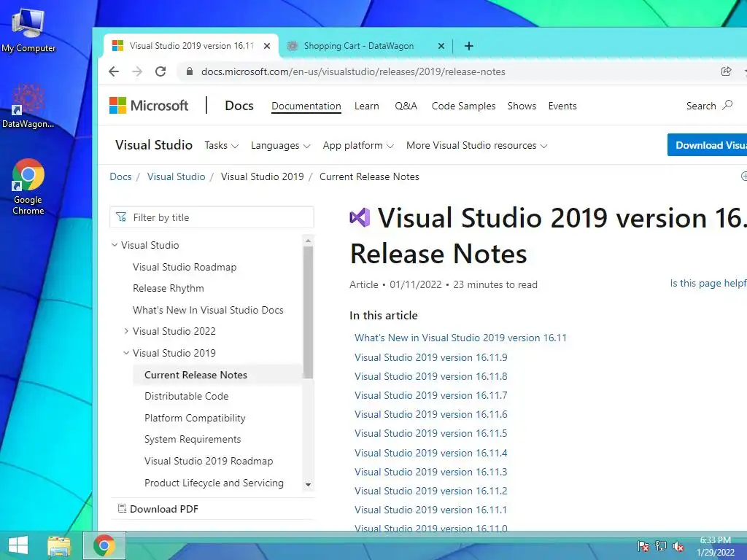The height and width of the screenshot is (560, 747).
Task: Click the Search magnifier icon
Action: pyautogui.click(x=727, y=105)
